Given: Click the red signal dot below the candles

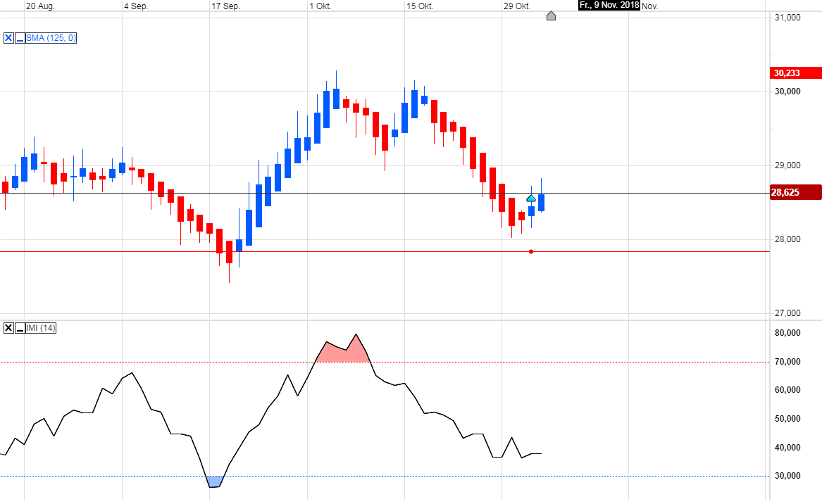Looking at the screenshot, I should coord(532,251).
